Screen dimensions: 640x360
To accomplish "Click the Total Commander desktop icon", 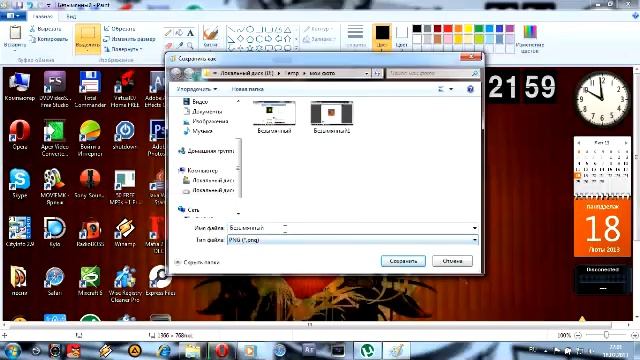I will coord(90,89).
